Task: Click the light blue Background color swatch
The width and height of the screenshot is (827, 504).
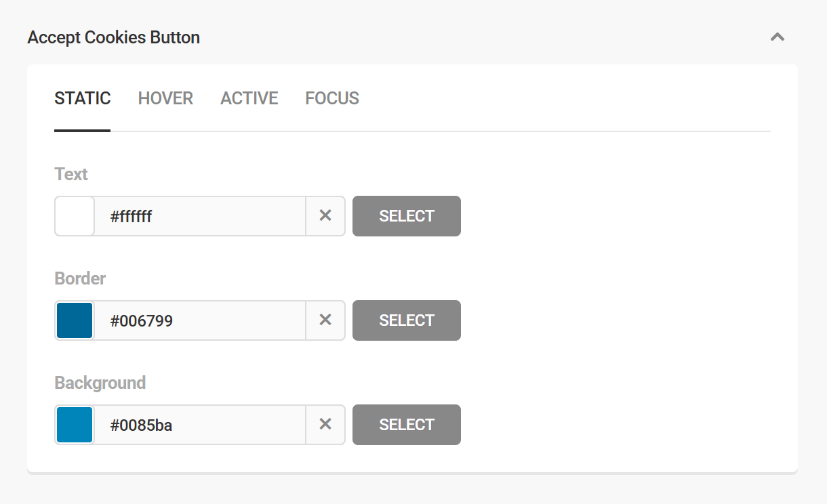Action: pyautogui.click(x=74, y=424)
